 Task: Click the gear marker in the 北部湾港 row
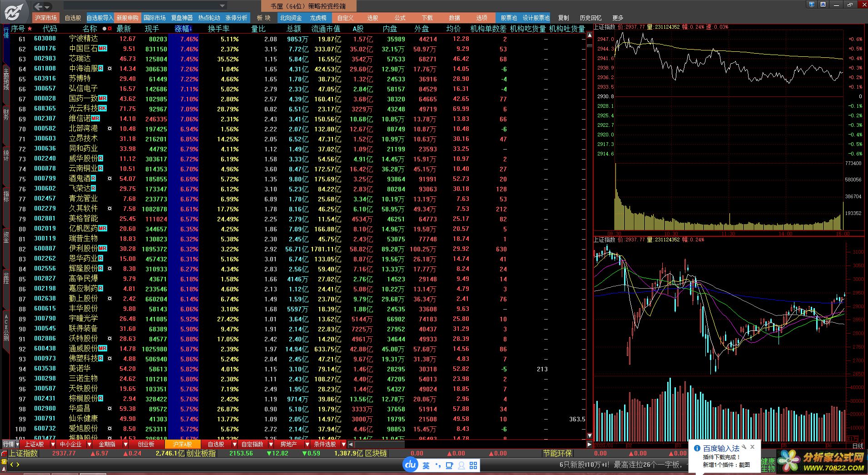pos(109,129)
